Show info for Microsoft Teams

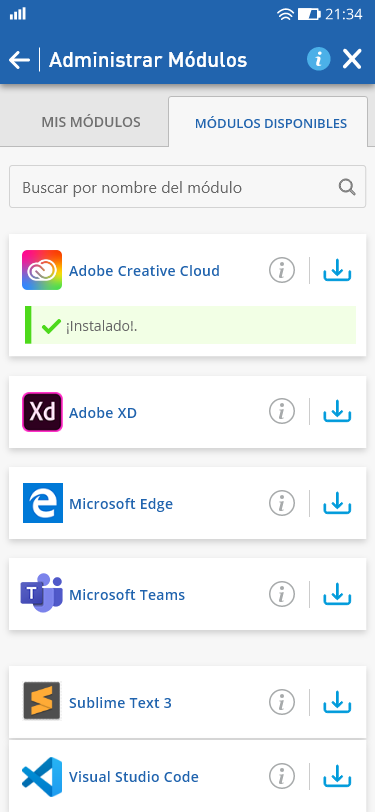pyautogui.click(x=282, y=594)
